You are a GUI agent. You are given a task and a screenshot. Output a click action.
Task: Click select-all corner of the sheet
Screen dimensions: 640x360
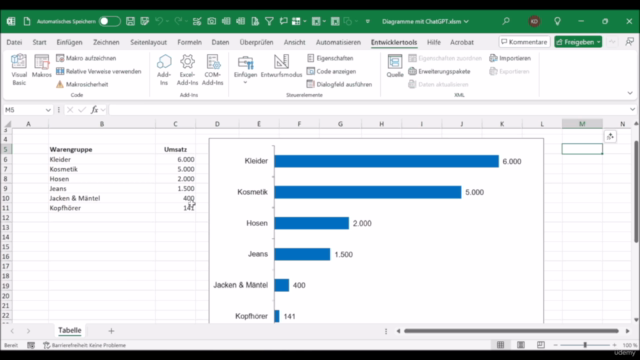pyautogui.click(x=6, y=124)
